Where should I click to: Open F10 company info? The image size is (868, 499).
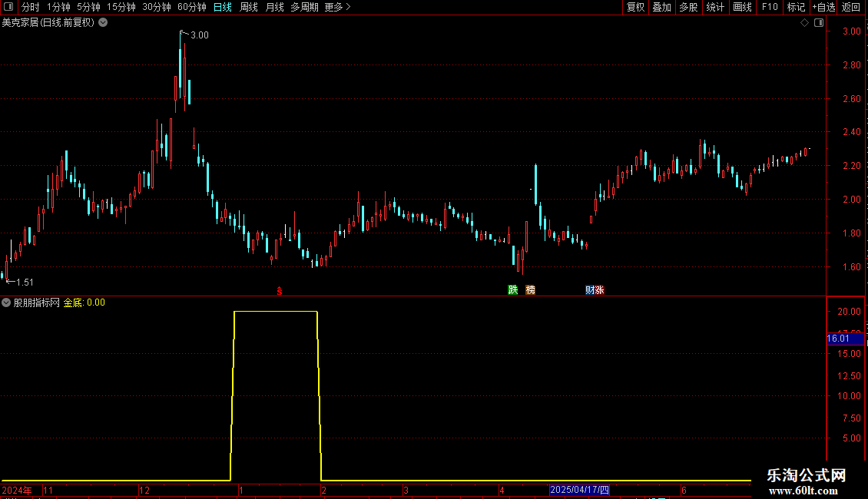click(x=770, y=7)
